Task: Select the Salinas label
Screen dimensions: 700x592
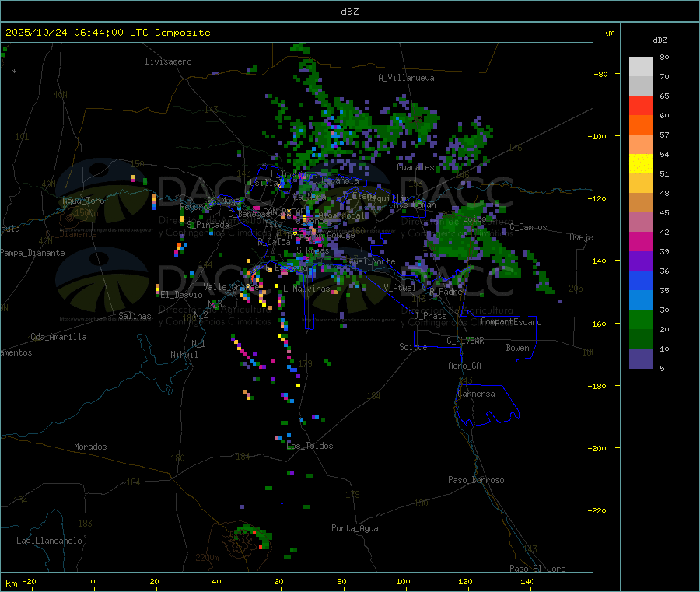Action: (x=135, y=316)
